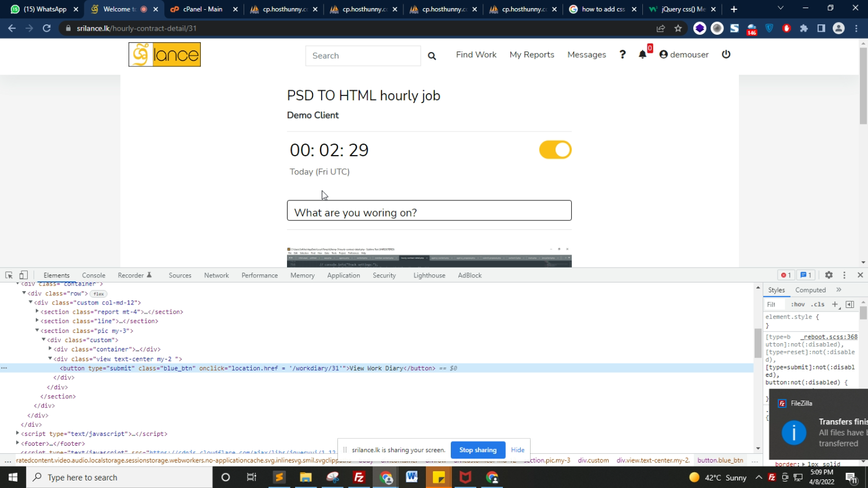The width and height of the screenshot is (868, 488).
Task: Click the new style rule plus icon
Action: (834, 304)
